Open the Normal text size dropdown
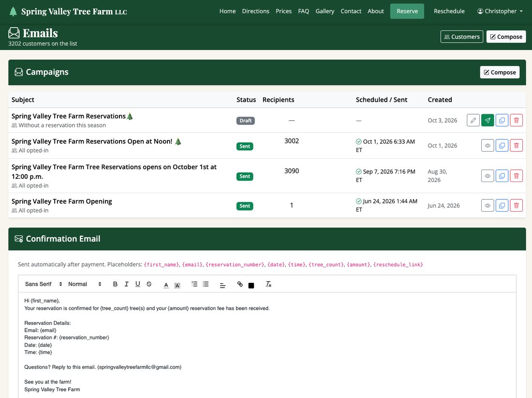 coord(85,284)
